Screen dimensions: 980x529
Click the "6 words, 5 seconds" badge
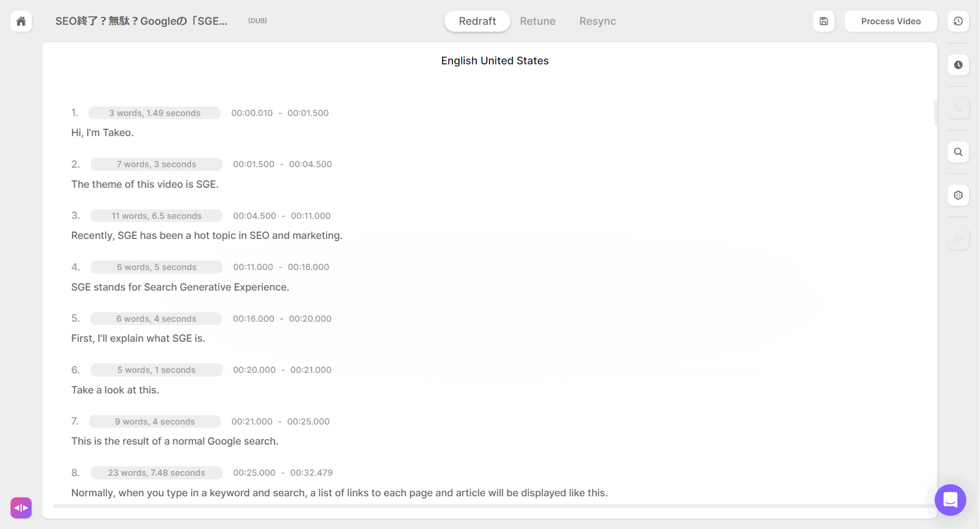[156, 267]
